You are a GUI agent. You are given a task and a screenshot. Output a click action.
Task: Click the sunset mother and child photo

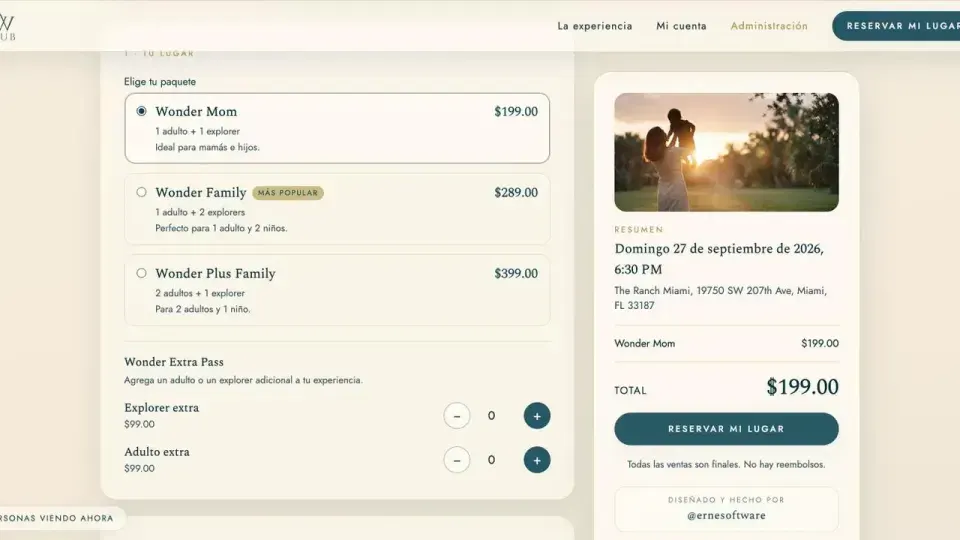(726, 152)
